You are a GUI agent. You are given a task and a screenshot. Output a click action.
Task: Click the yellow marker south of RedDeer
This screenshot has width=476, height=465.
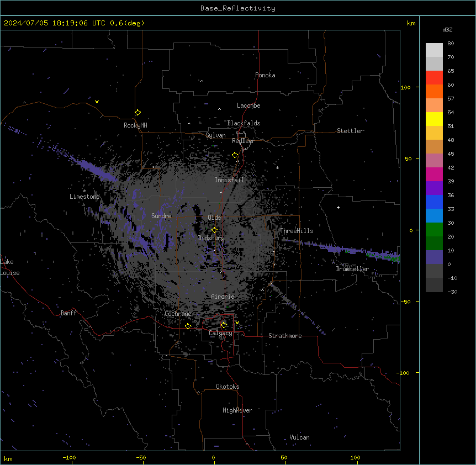tap(235, 155)
